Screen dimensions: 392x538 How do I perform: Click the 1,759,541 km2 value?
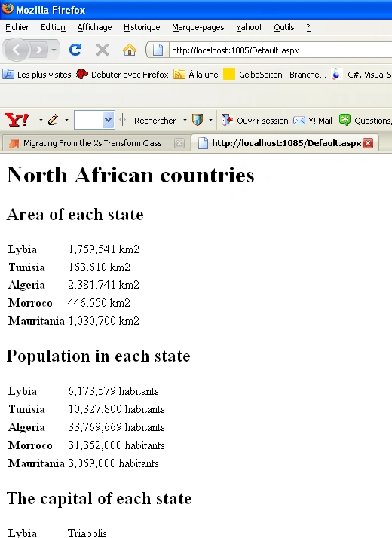point(104,249)
